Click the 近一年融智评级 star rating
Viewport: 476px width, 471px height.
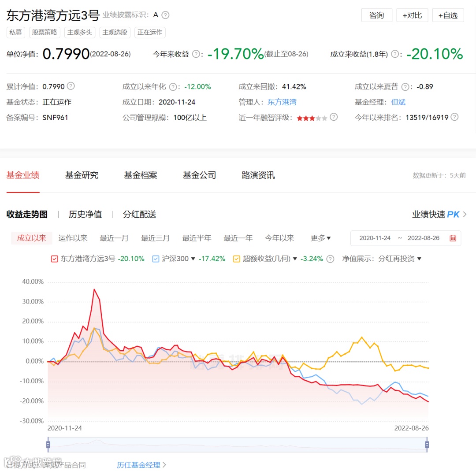pyautogui.click(x=312, y=118)
